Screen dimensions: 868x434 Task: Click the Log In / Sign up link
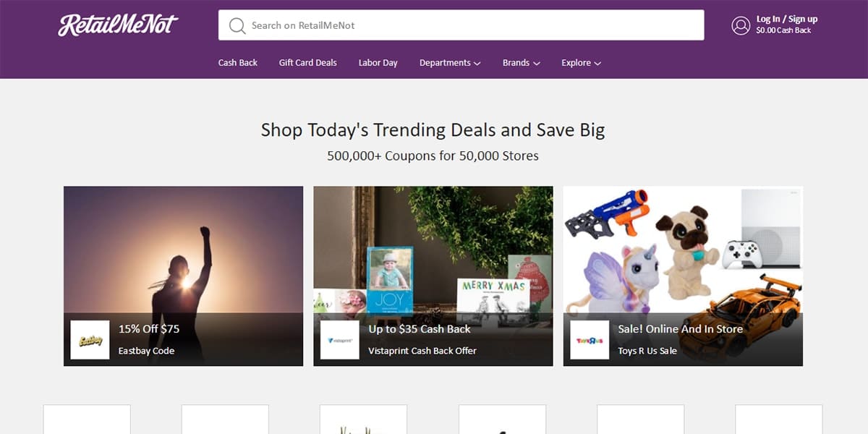(786, 20)
